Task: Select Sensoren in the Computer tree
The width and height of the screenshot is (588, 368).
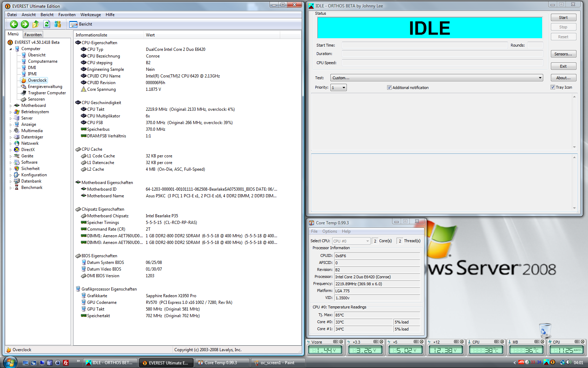Action: [36, 99]
